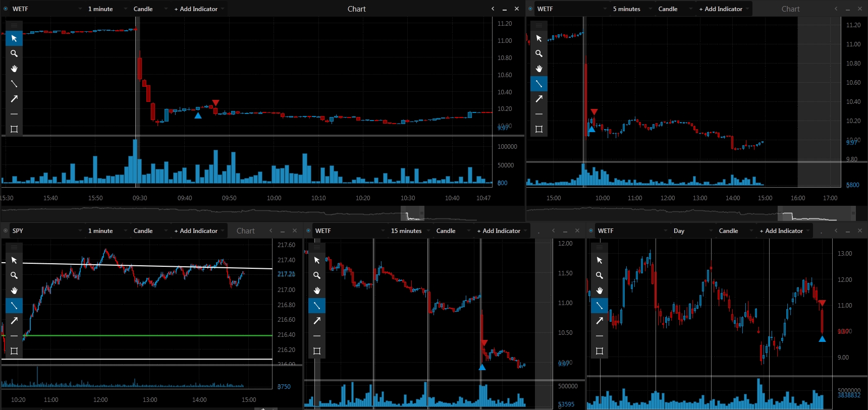Viewport: 868px width, 410px height.
Task: Select zoom magnifier tool in WETF 1 minute chart
Action: pyautogui.click(x=14, y=53)
